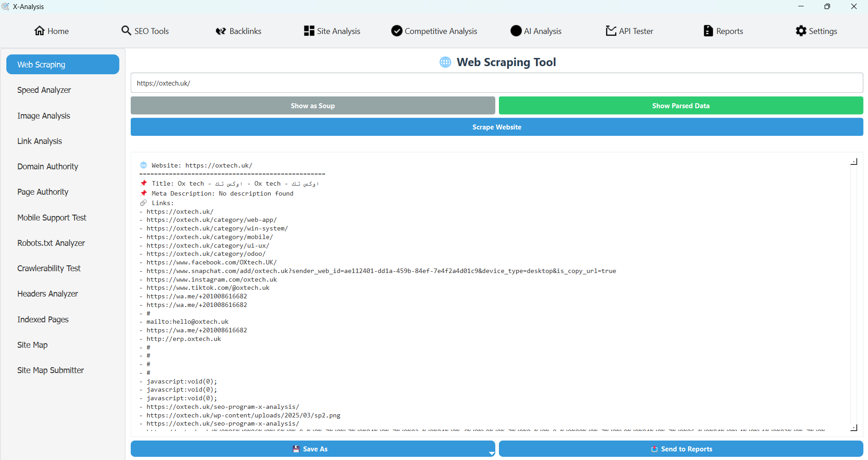Screen dimensions: 868x460
Task: Select Mobile Support Test
Action: pos(63,217)
